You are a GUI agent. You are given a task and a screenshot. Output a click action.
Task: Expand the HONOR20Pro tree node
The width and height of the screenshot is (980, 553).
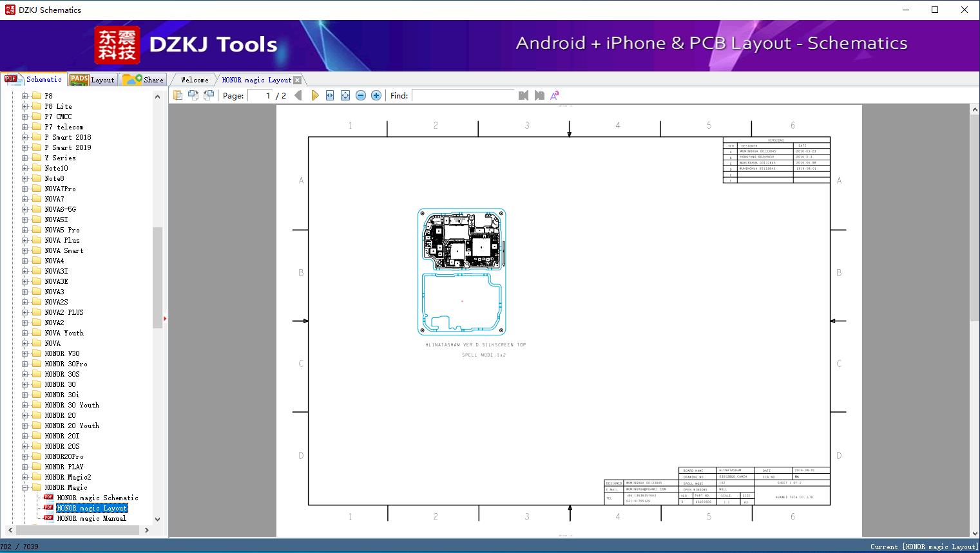pos(24,456)
